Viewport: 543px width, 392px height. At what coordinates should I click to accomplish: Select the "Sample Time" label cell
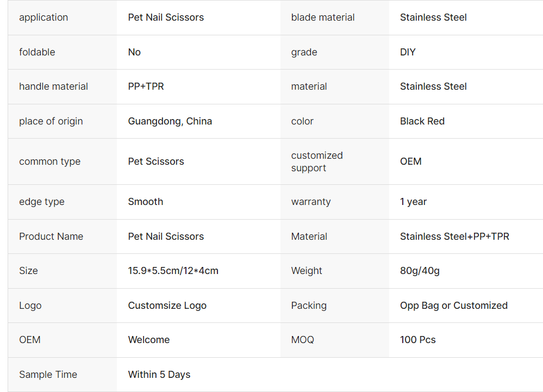pos(48,375)
